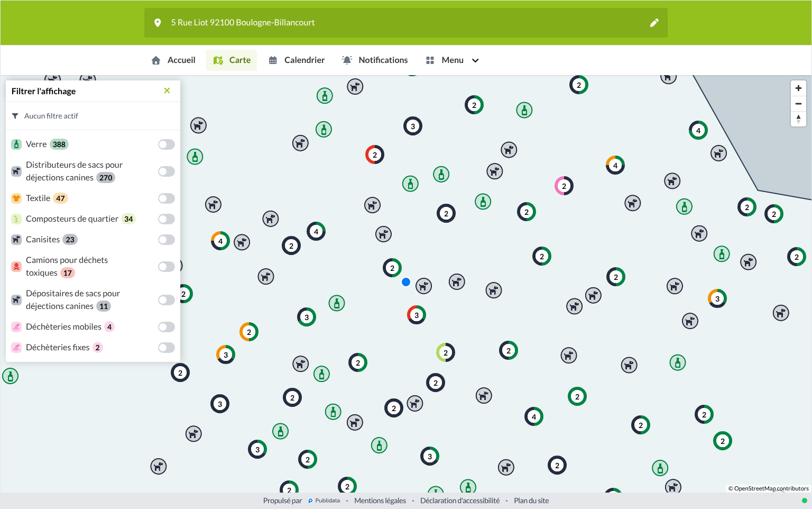Click the bell icon next to Notifications

(x=347, y=60)
